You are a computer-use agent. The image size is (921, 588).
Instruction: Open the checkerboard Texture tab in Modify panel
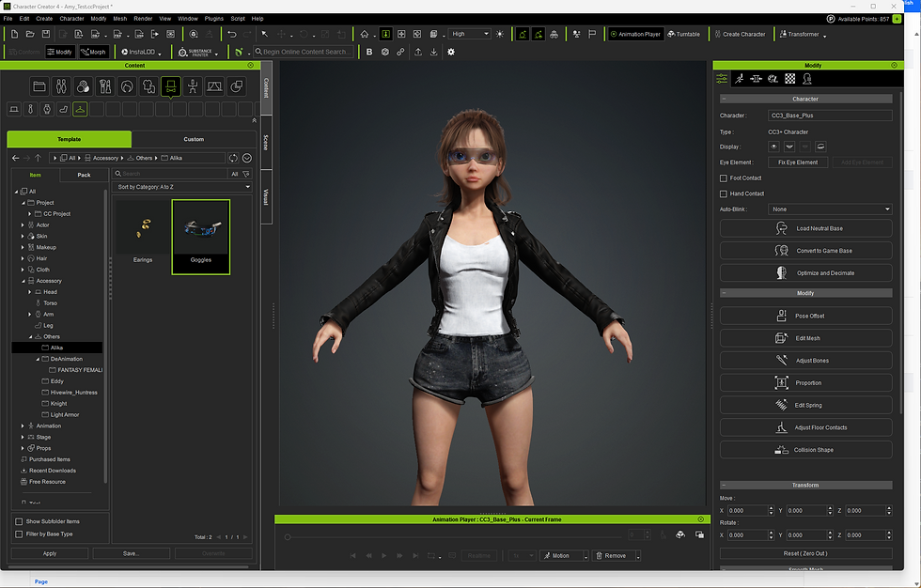(790, 79)
